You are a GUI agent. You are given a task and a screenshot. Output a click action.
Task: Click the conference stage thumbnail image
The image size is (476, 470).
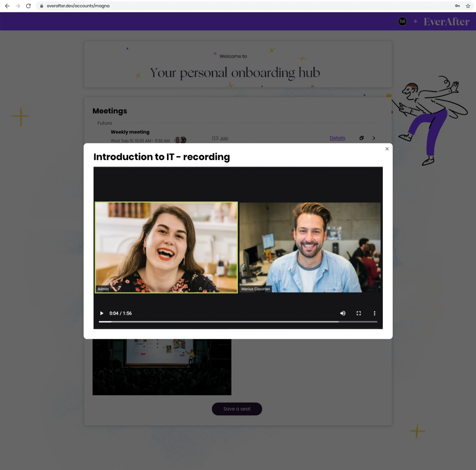(x=162, y=367)
